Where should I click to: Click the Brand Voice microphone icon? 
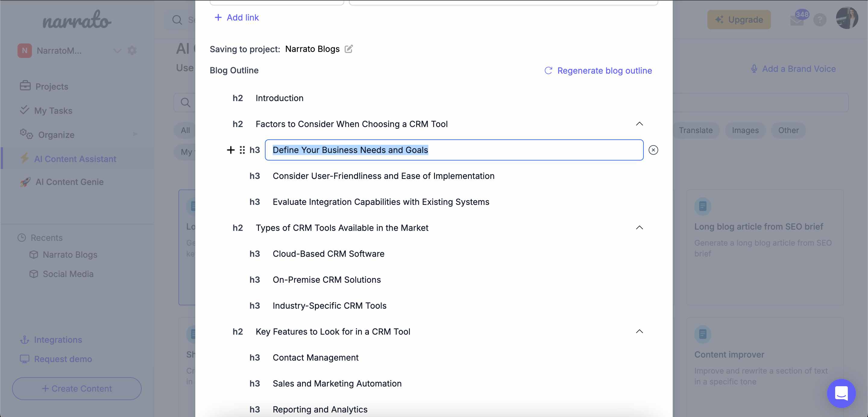click(x=754, y=68)
